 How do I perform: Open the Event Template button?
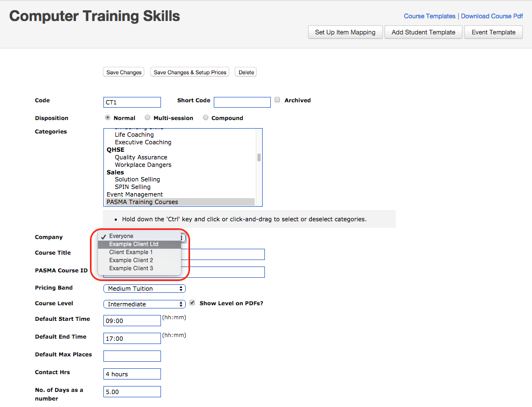coord(493,32)
